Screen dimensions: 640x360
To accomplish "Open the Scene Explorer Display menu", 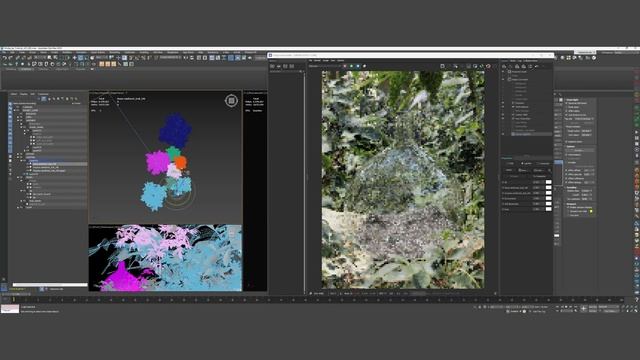I will tap(24, 94).
